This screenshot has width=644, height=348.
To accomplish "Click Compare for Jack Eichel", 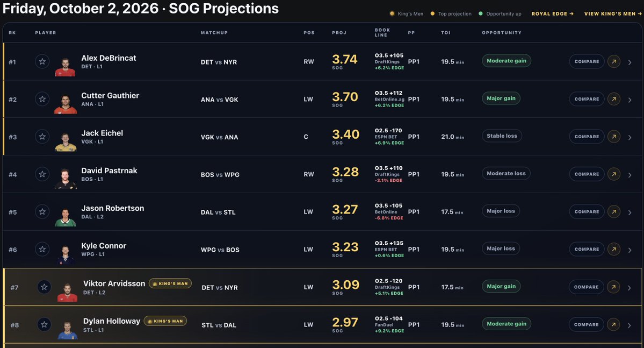I will pyautogui.click(x=587, y=137).
